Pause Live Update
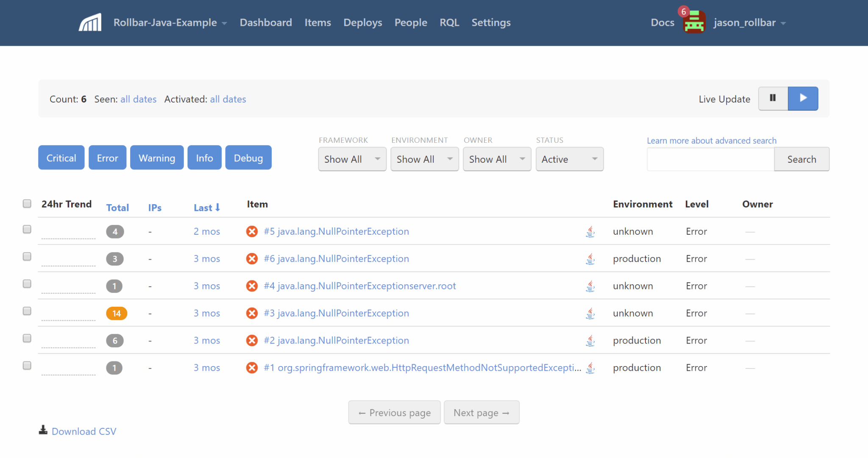The image size is (868, 458). click(x=773, y=98)
